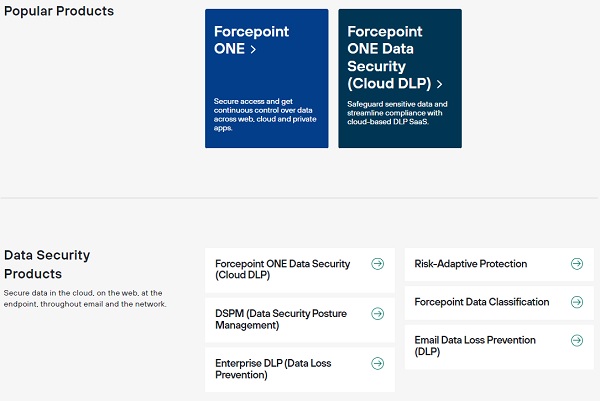The width and height of the screenshot is (600, 401).
Task: Click Email Data Loss Prevention arrow icon
Action: click(x=577, y=340)
